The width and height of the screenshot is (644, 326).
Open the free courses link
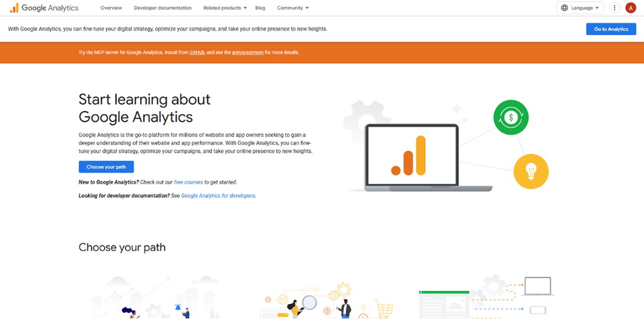(189, 182)
